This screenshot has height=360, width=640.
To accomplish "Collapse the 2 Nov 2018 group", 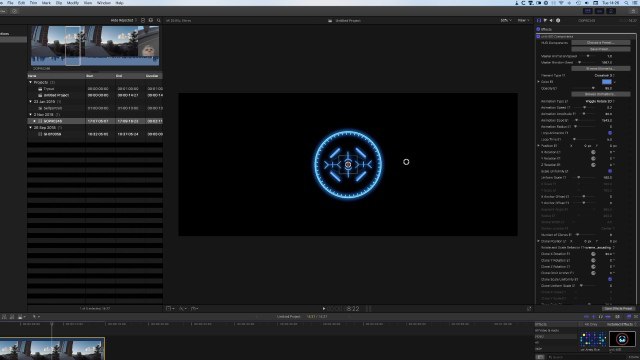I will (x=30, y=115).
